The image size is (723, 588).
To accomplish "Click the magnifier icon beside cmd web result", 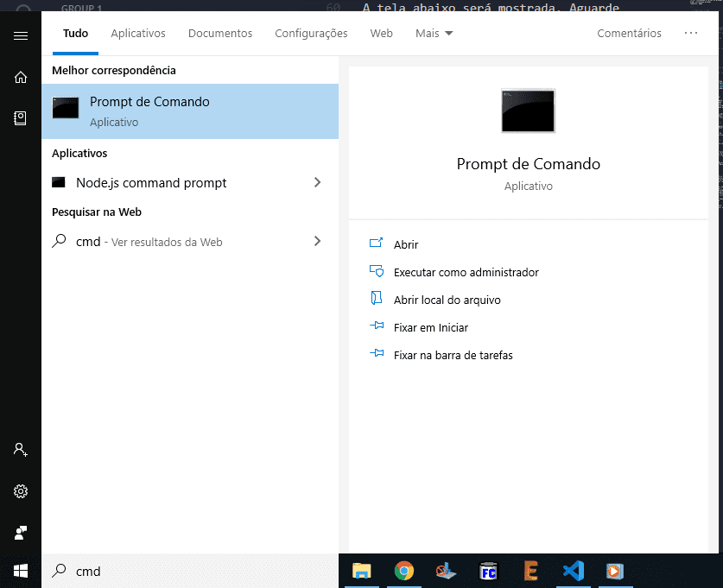I will (x=59, y=241).
